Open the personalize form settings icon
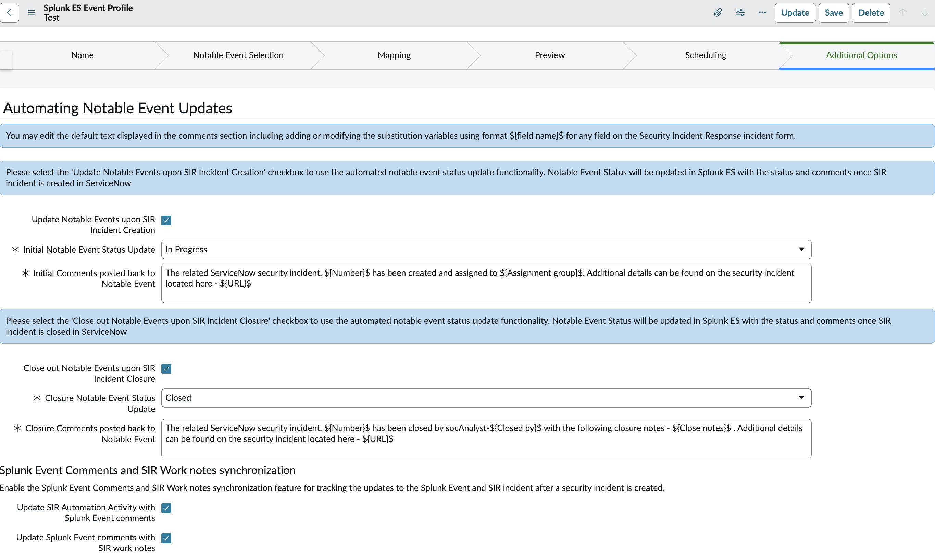 (740, 12)
